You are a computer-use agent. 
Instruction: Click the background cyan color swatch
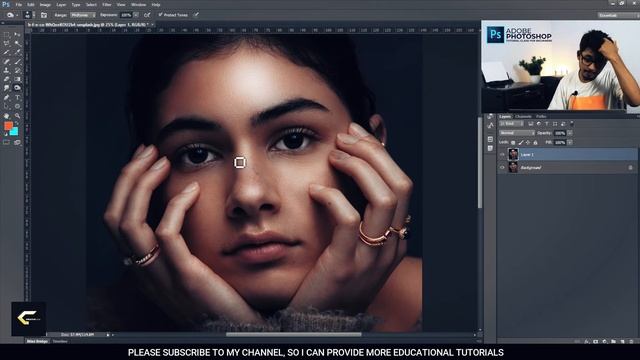[14, 131]
